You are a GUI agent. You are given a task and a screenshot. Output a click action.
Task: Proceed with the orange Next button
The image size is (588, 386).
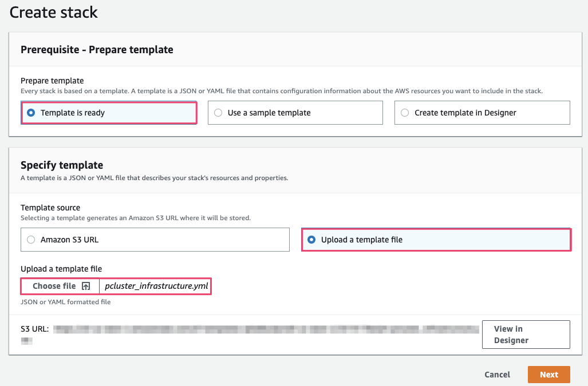[548, 375]
